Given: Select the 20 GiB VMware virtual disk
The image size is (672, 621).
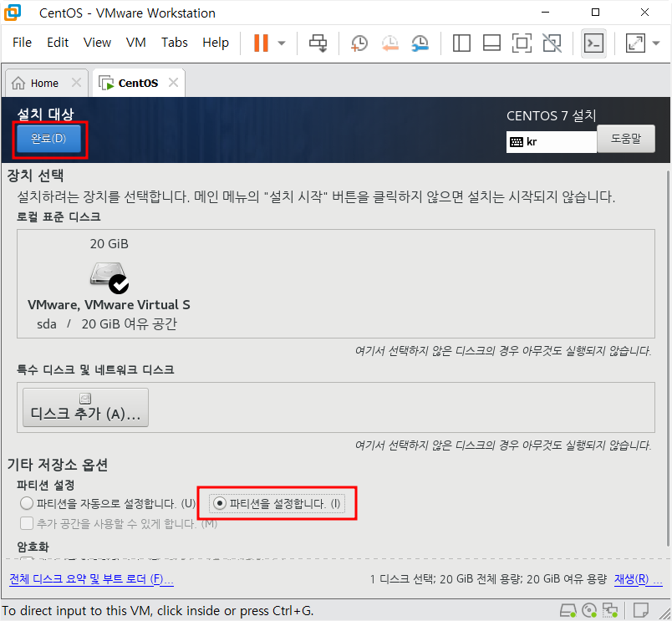Looking at the screenshot, I should 109,283.
